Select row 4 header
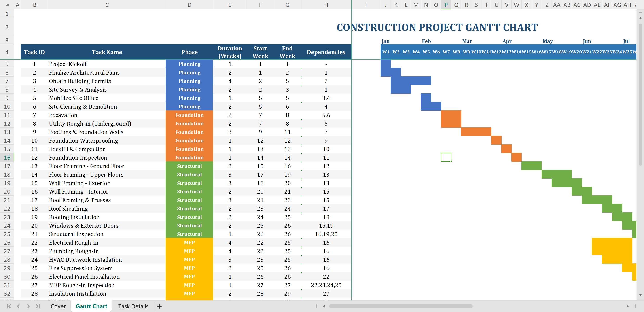Viewport: 644px width, 312px height. (7, 52)
